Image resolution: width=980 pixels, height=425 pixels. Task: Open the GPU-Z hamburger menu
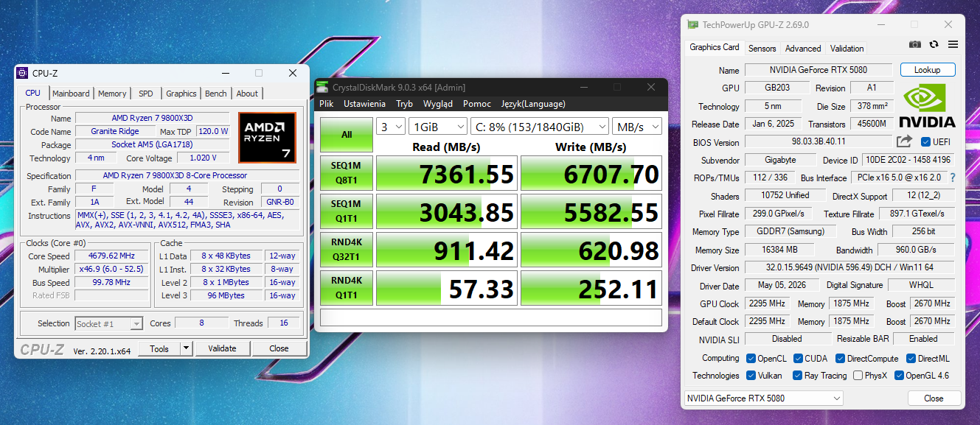[953, 44]
